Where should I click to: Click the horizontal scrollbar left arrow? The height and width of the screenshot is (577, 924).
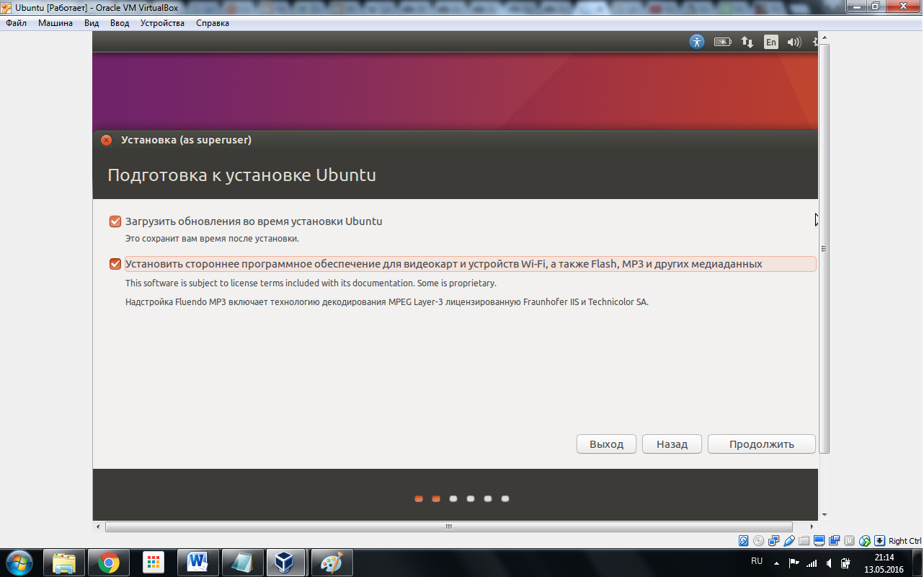pos(99,527)
